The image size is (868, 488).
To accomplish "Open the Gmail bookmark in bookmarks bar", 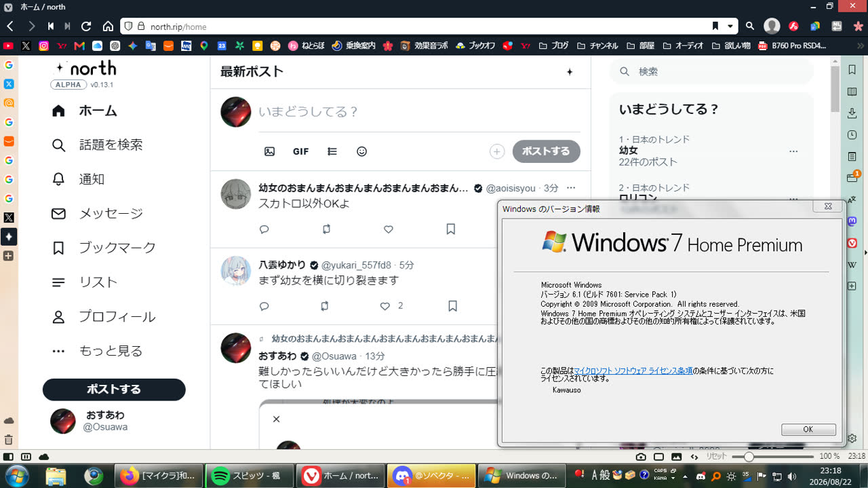I will tap(79, 46).
